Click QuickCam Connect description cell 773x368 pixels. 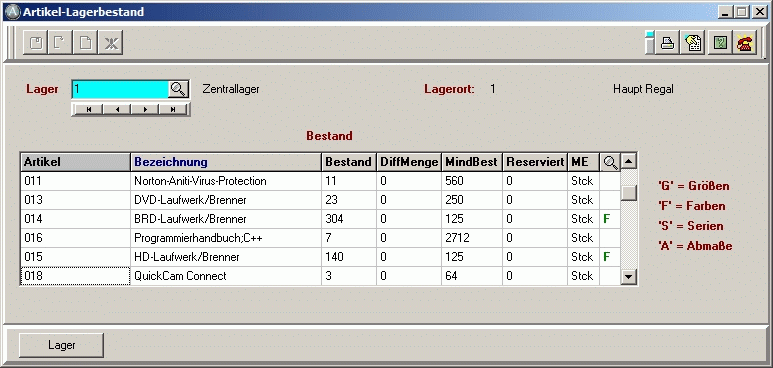[x=226, y=276]
